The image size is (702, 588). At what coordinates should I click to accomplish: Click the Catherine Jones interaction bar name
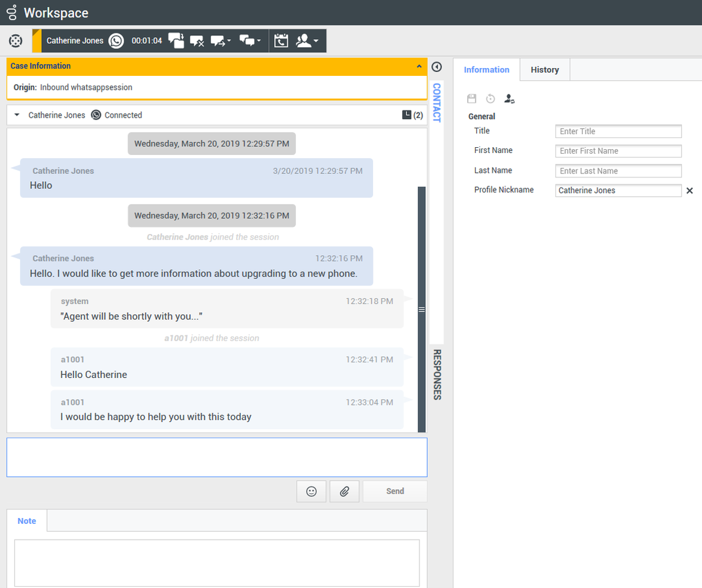(x=75, y=41)
